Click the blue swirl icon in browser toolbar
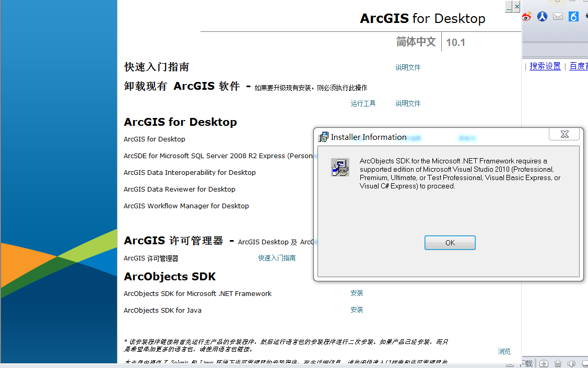Image resolution: width=588 pixels, height=368 pixels. (x=574, y=17)
